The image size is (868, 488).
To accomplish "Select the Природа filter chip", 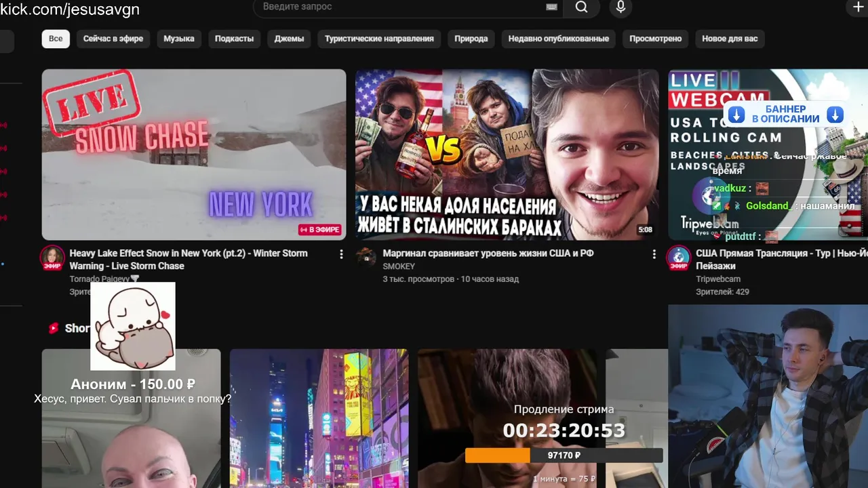I will tap(471, 39).
